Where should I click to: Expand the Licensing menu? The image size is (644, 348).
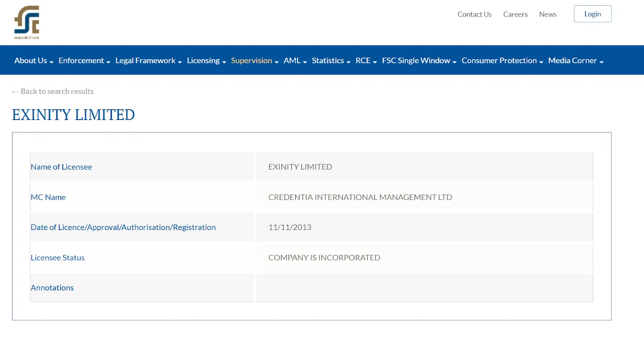tap(206, 60)
